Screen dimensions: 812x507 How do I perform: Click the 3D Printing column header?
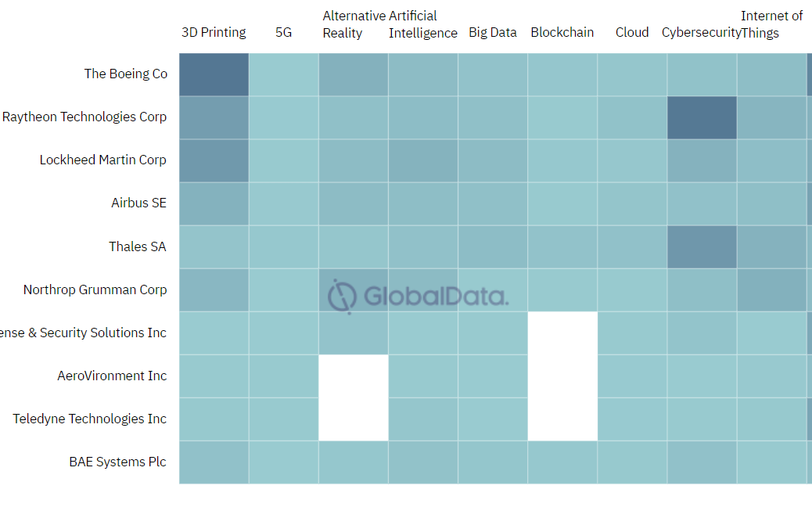[x=214, y=32]
